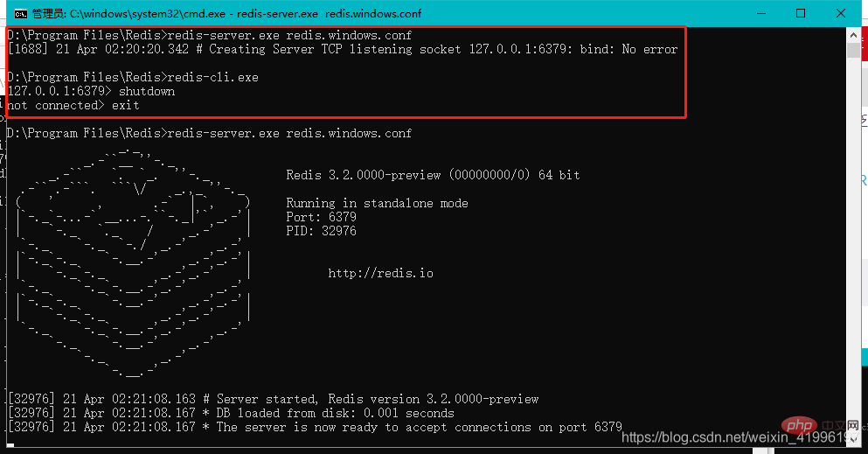This screenshot has width=868, height=454.
Task: Click the 'Port: 6379' line
Action: (321, 217)
